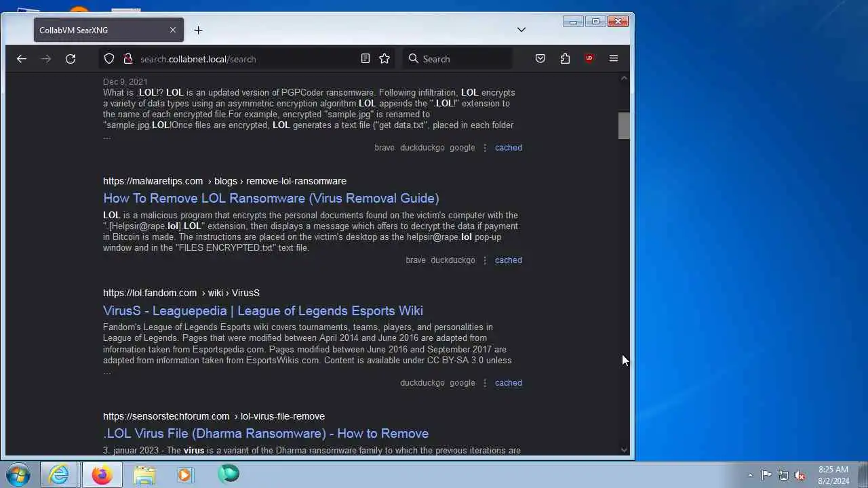
Task: Open cached link for malwaretips result
Action: pos(509,260)
